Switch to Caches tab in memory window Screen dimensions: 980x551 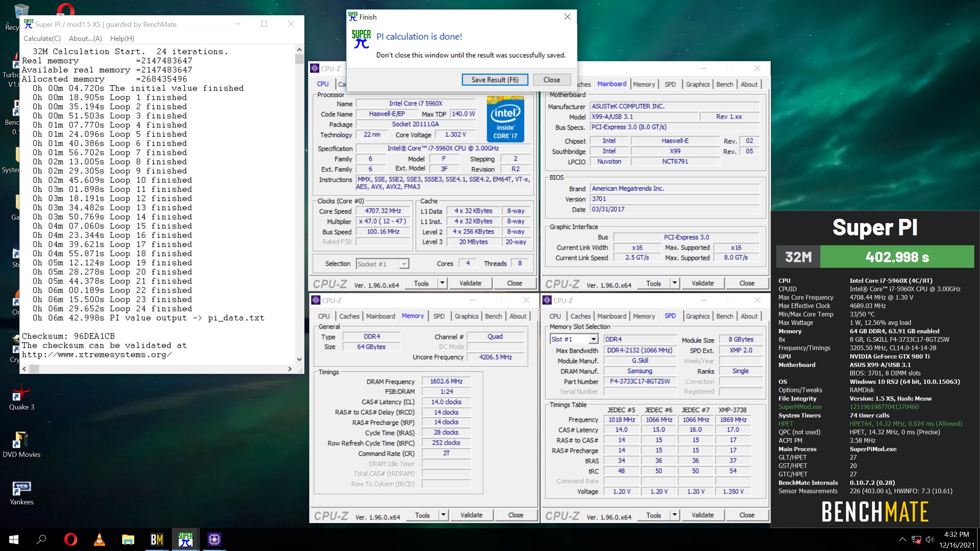[x=349, y=316]
